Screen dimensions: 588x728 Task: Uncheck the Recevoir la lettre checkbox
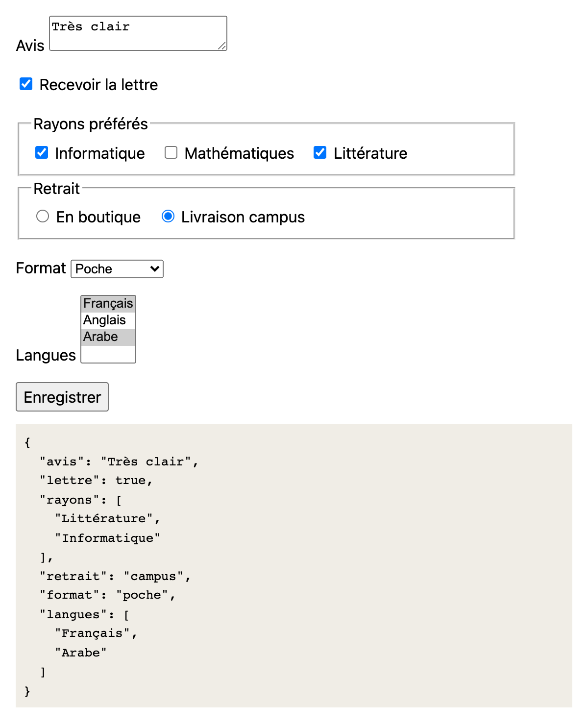[x=26, y=84]
